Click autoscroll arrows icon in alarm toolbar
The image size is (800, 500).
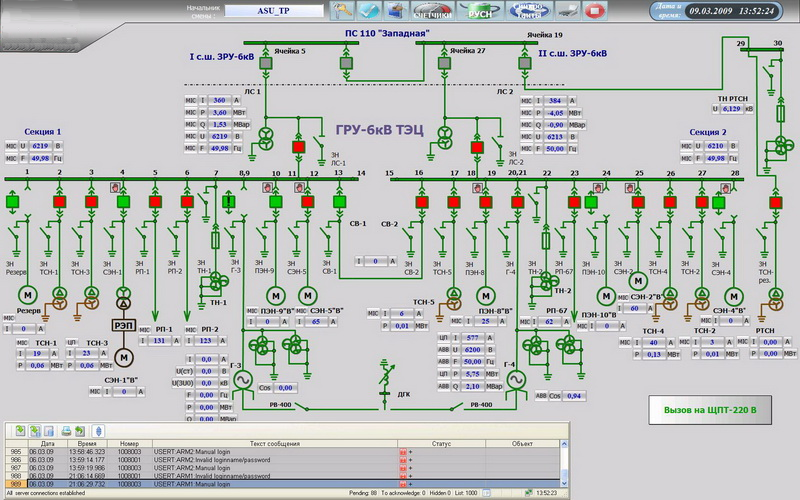(99, 431)
